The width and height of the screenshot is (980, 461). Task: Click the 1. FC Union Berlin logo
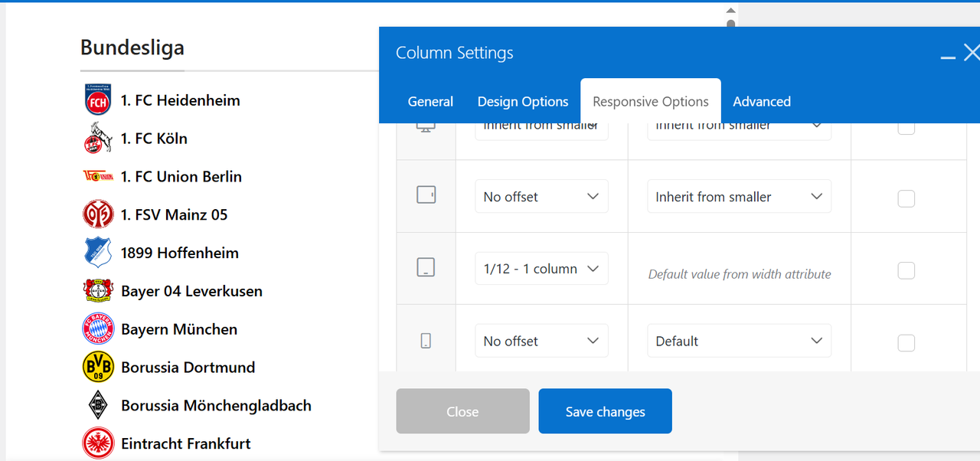[x=98, y=176]
